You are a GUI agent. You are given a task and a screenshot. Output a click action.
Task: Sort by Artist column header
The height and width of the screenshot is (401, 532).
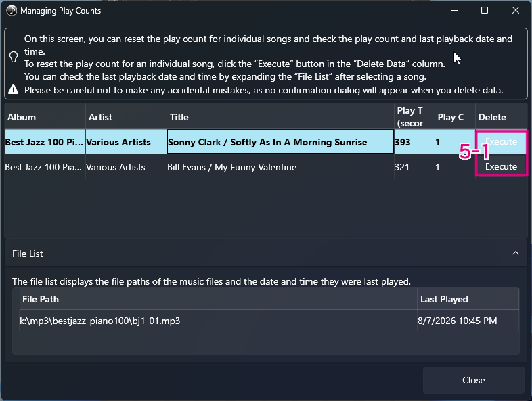(x=126, y=117)
